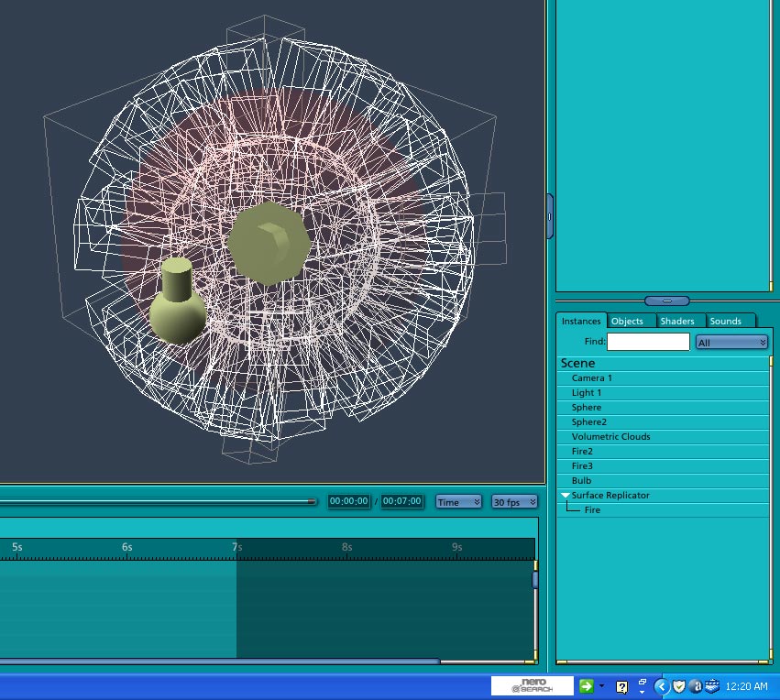Click the round 'a' tray icon
The height and width of the screenshot is (700, 780).
click(x=696, y=686)
